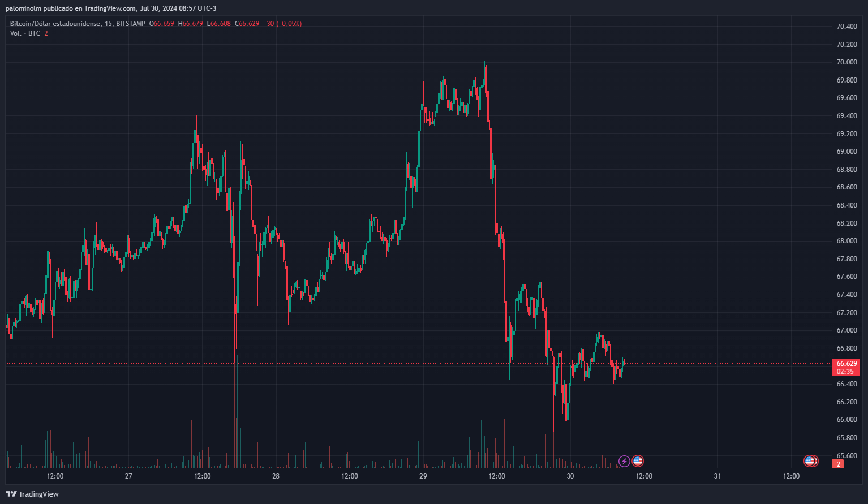
Task: Click the open value O66.659
Action: click(162, 24)
